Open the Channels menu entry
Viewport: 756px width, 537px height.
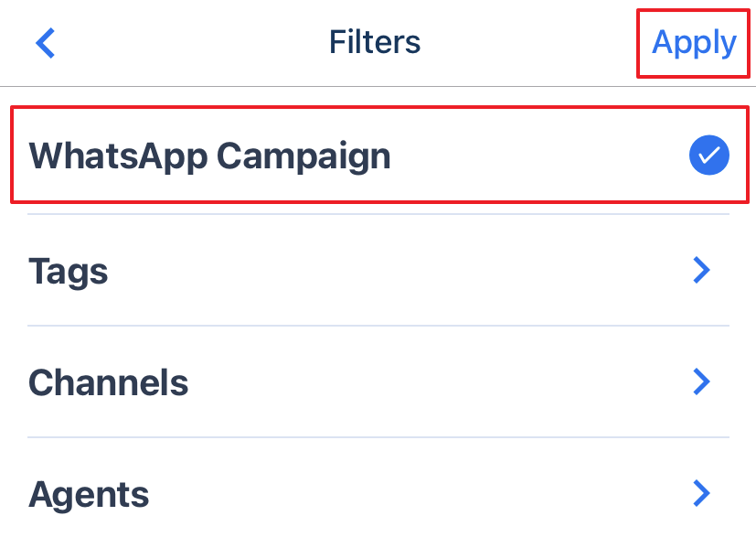point(378,381)
